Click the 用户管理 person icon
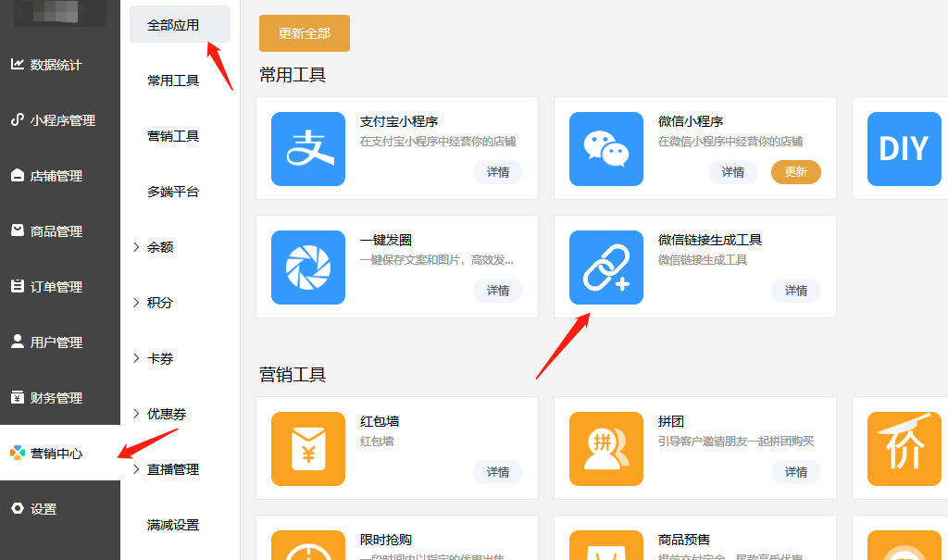 point(18,342)
